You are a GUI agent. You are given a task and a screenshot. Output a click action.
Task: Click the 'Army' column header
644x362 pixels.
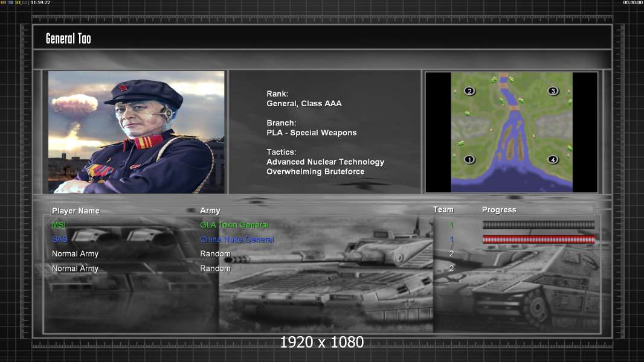210,211
